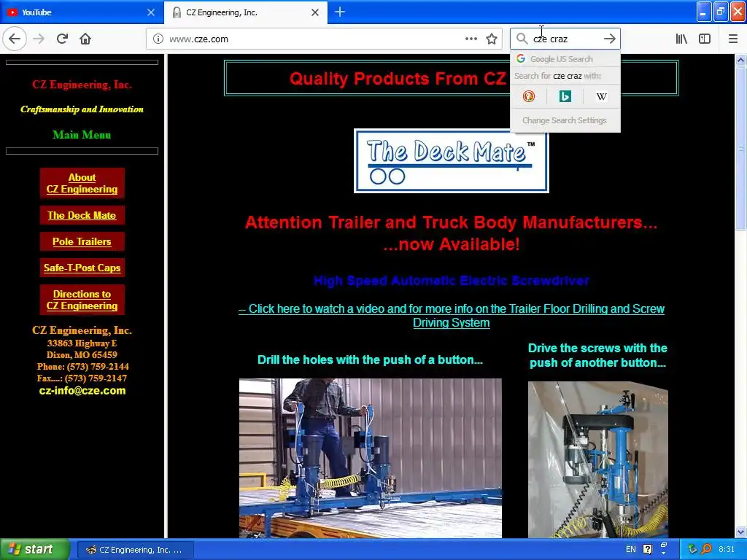Image resolution: width=747 pixels, height=560 pixels.
Task: Click 'Quality Products From CZ' heading
Action: click(x=398, y=78)
